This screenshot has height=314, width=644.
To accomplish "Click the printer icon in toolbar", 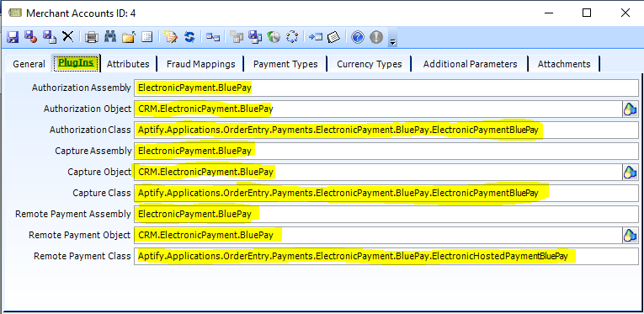I will (x=91, y=37).
